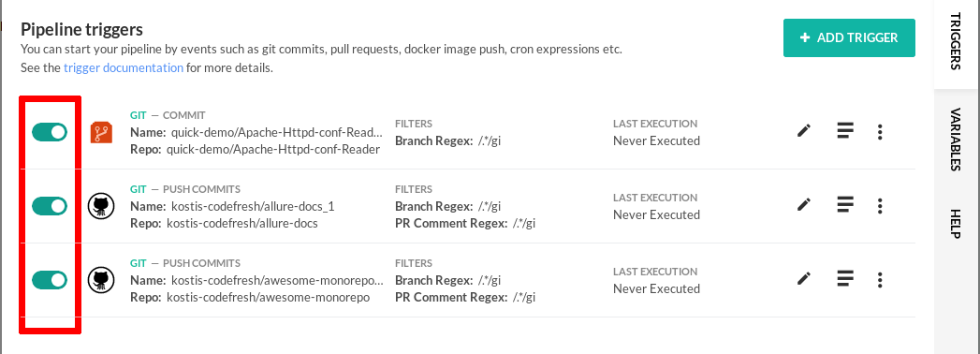Switch to the Variables side tab
This screenshot has width=980, height=354.
955,140
